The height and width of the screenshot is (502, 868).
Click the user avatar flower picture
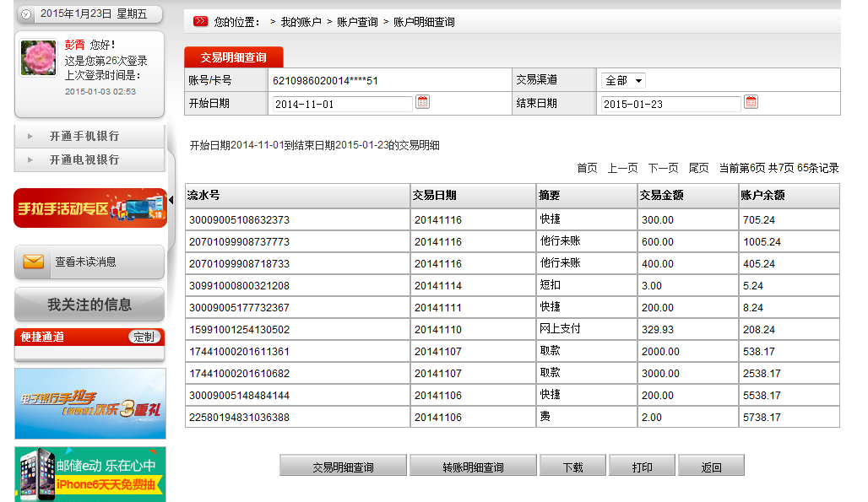38,57
